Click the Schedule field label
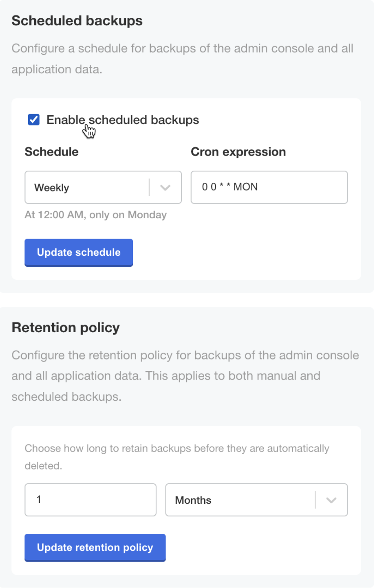The width and height of the screenshot is (375, 588). (51, 151)
